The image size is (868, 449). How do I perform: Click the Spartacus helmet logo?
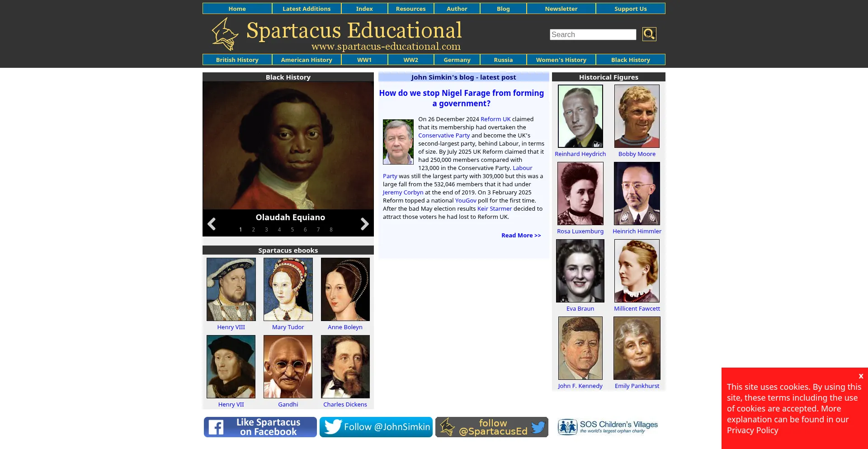coord(225,34)
